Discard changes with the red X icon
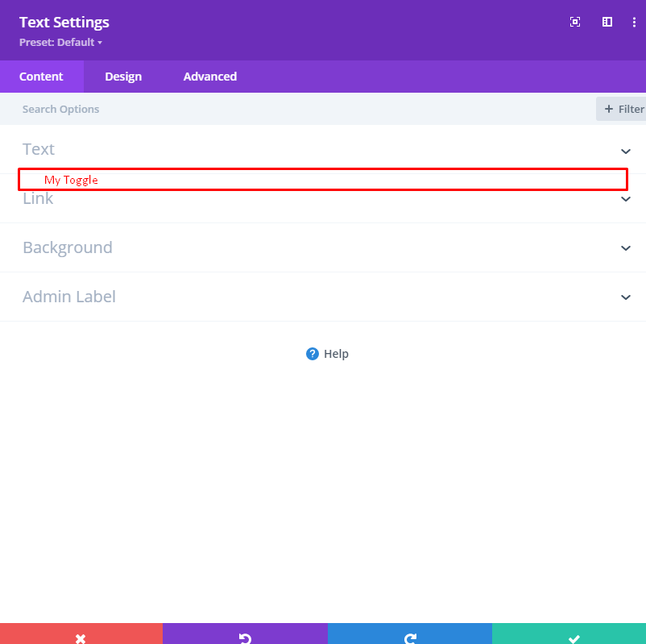The image size is (646, 644). [81, 638]
